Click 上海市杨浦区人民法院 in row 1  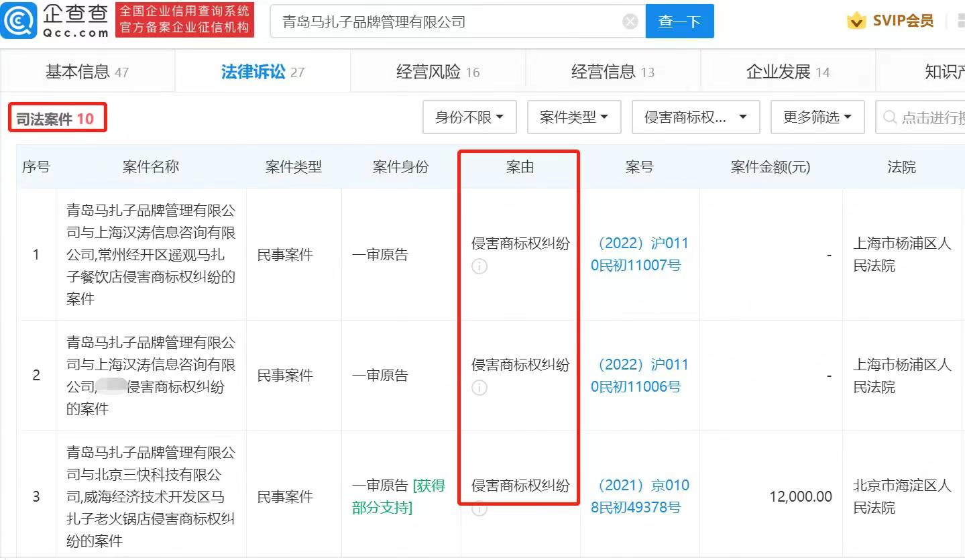pos(902,254)
